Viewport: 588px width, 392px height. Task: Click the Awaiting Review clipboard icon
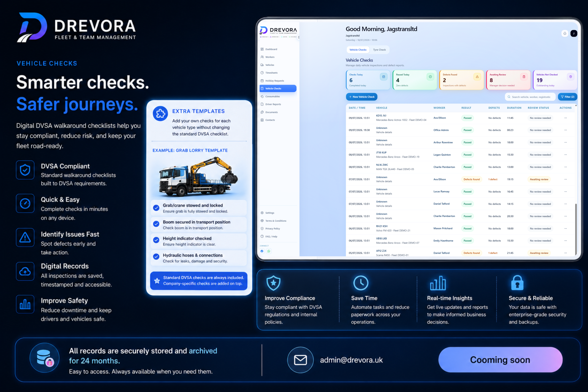(x=524, y=77)
